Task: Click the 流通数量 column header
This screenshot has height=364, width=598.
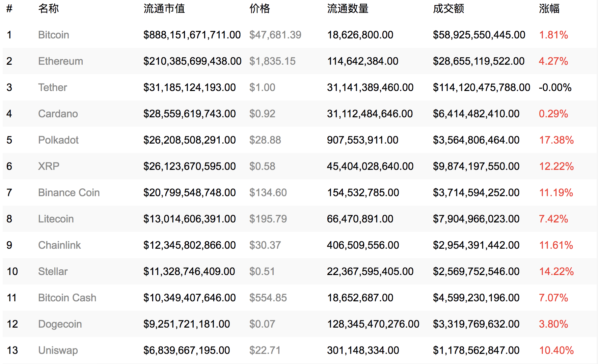Action: (x=348, y=8)
